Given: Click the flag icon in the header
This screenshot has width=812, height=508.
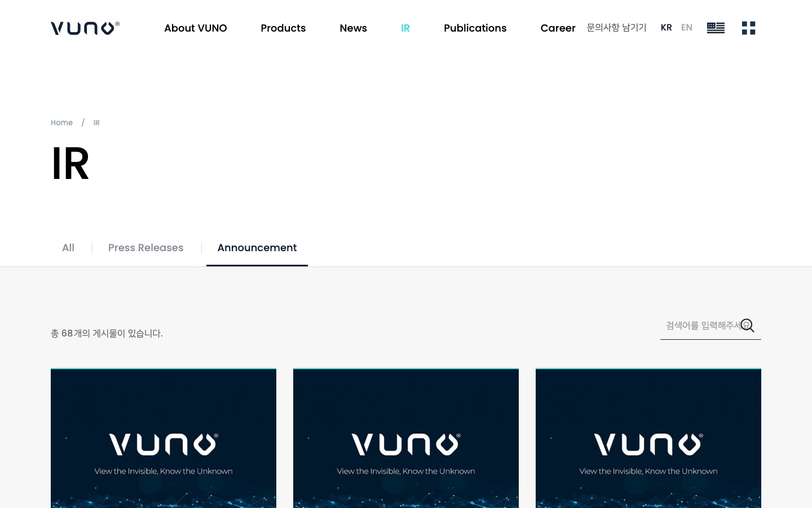Looking at the screenshot, I should [x=716, y=28].
